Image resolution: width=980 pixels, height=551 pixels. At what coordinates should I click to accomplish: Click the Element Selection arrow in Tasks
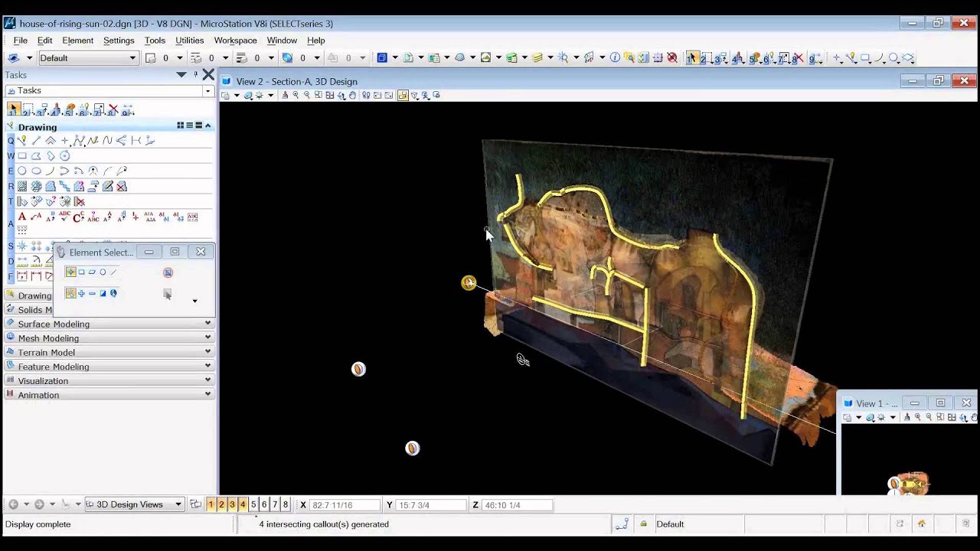coord(14,109)
